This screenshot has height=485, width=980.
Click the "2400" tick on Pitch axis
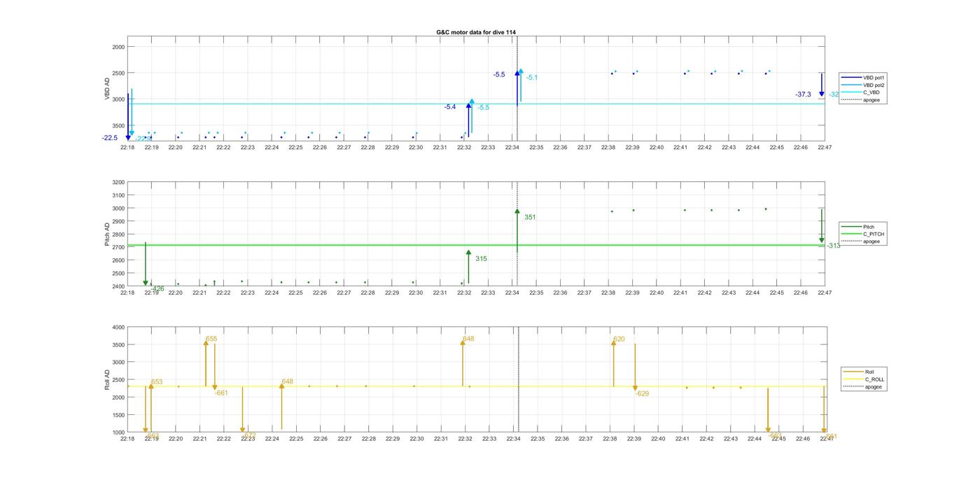pos(118,286)
